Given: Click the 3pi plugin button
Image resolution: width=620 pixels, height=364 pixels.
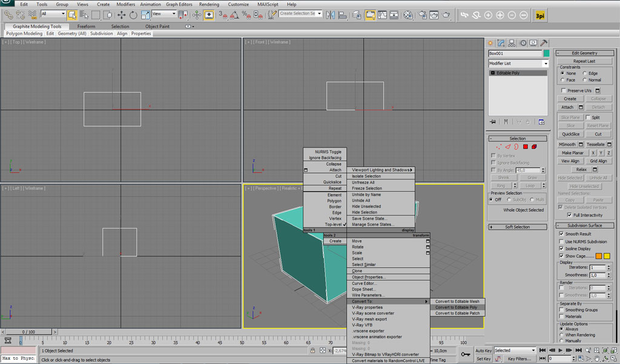Looking at the screenshot, I should click(x=539, y=15).
